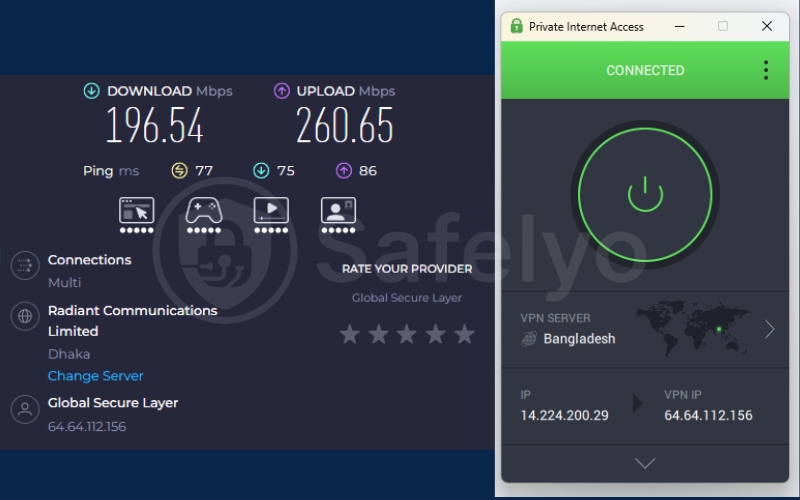Click the Ping ms label

click(x=111, y=170)
